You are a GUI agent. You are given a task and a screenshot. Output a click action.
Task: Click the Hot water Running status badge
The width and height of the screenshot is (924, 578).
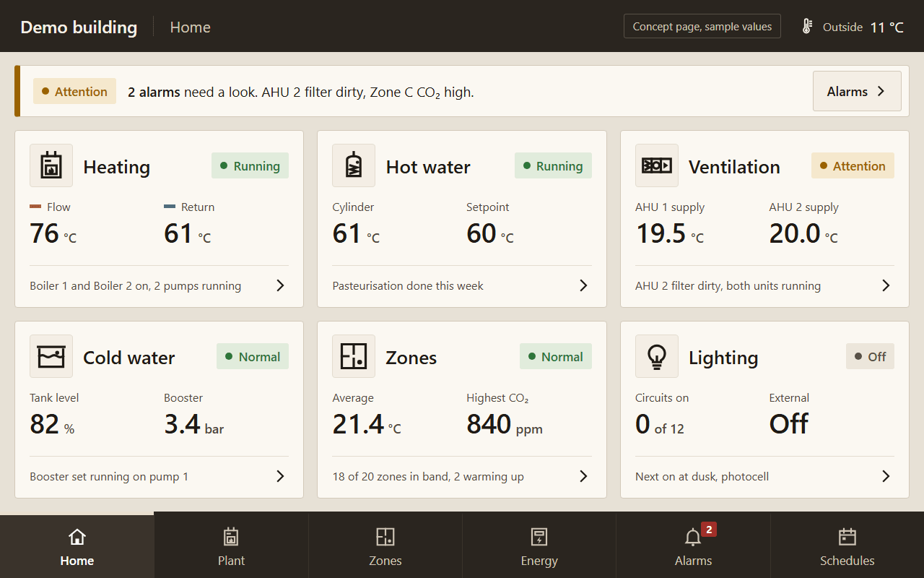(553, 165)
